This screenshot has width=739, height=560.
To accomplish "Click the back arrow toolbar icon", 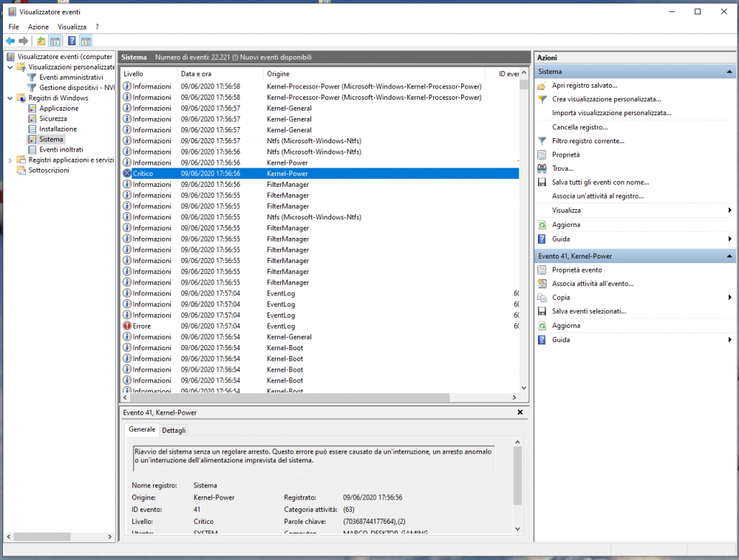I will (x=10, y=41).
